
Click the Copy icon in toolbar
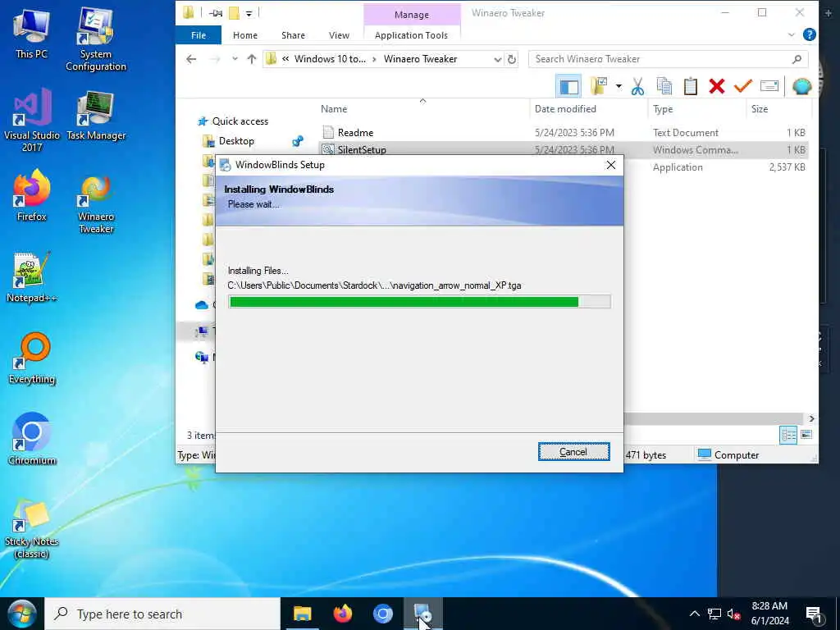(x=664, y=86)
